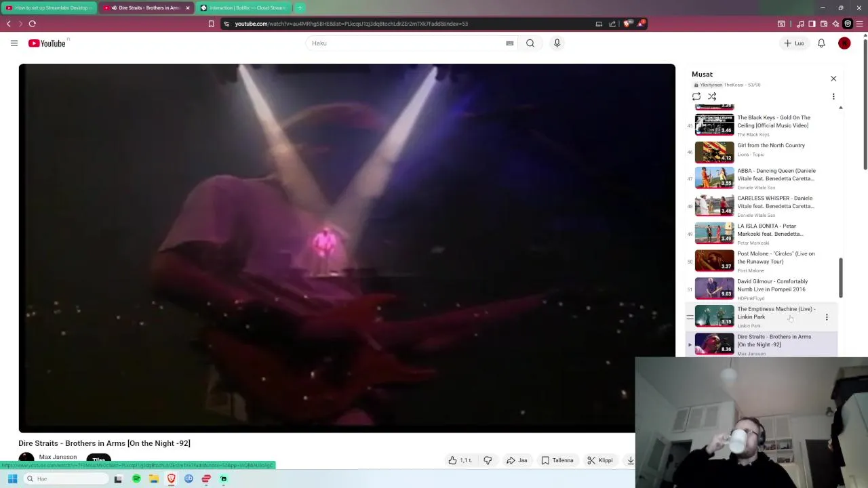Toggle the browser sidebar panel icon
Viewport: 868px width, 488px height.
(812, 24)
